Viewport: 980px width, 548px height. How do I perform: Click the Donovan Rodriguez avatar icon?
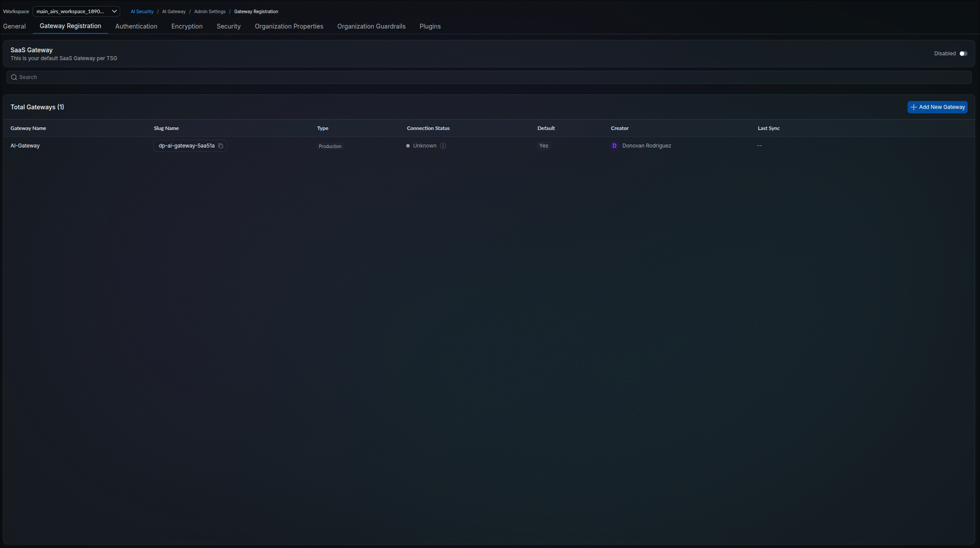tap(614, 146)
